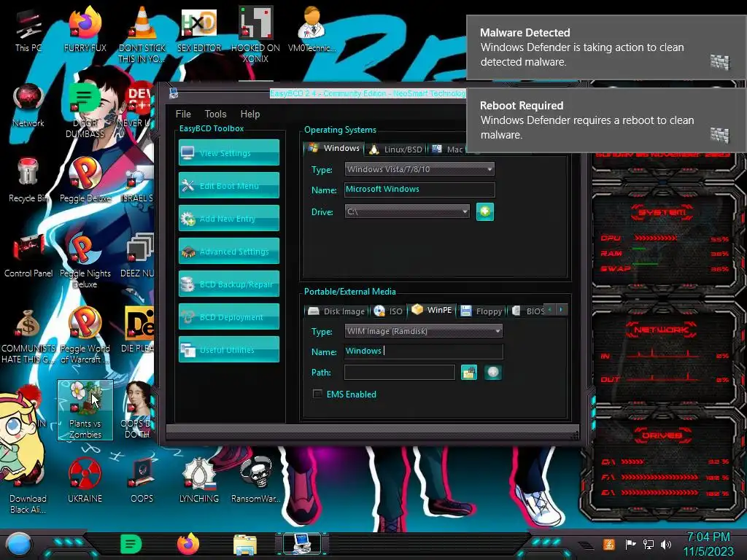Screen dimensions: 747x560
Task: Open Firefox from the taskbar
Action: [x=188, y=544]
